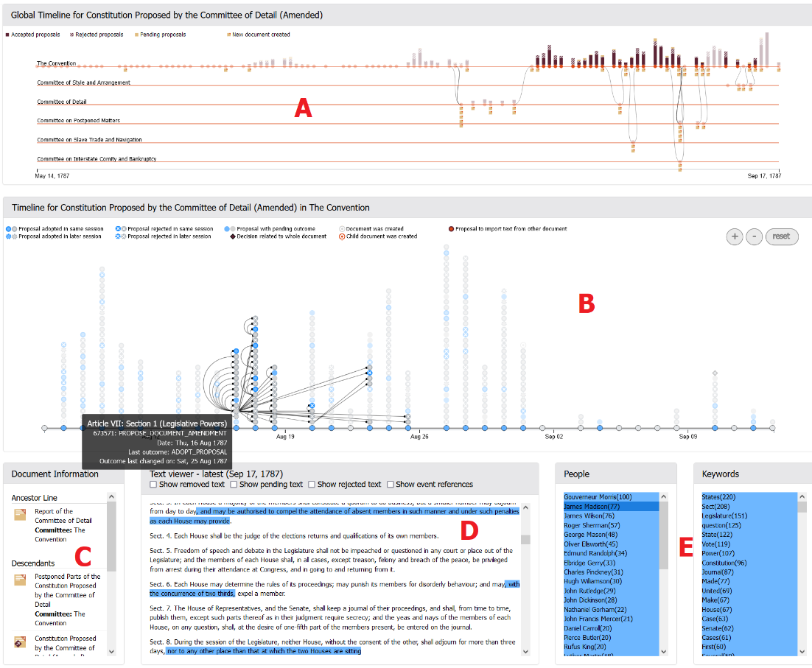Viewport: 812px width, 668px height.
Task: Click Postponed Parts descendant document icon
Action: coord(21,580)
